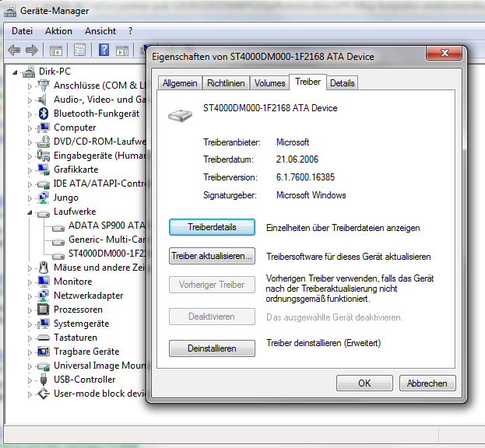
Task: Click driver version 6.1.7600.16385 text
Action: [305, 177]
